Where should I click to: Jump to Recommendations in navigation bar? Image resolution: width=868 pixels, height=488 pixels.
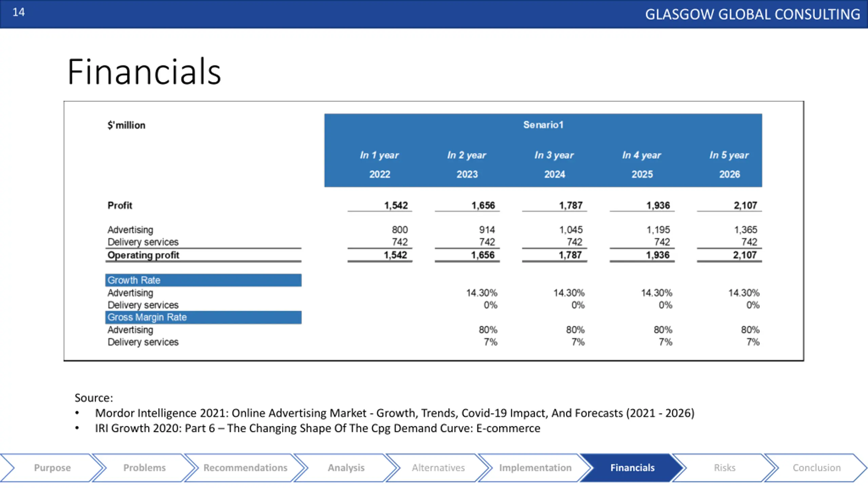[245, 468]
